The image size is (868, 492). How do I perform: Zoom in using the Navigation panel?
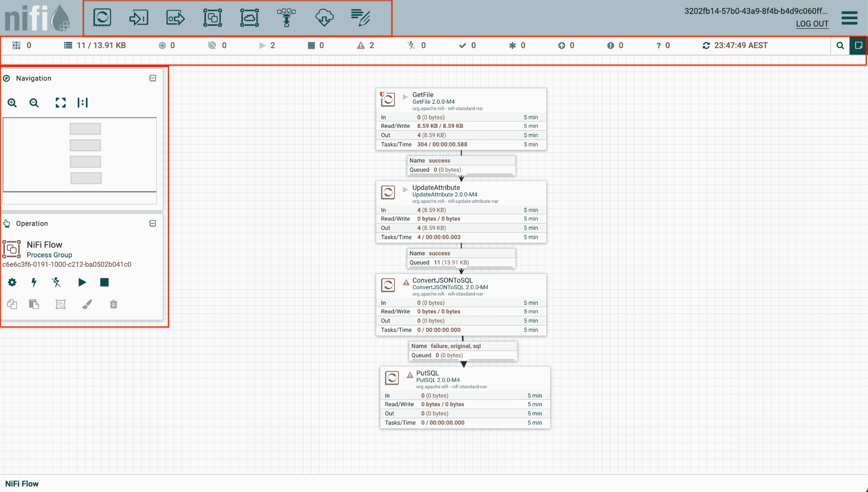pyautogui.click(x=12, y=102)
